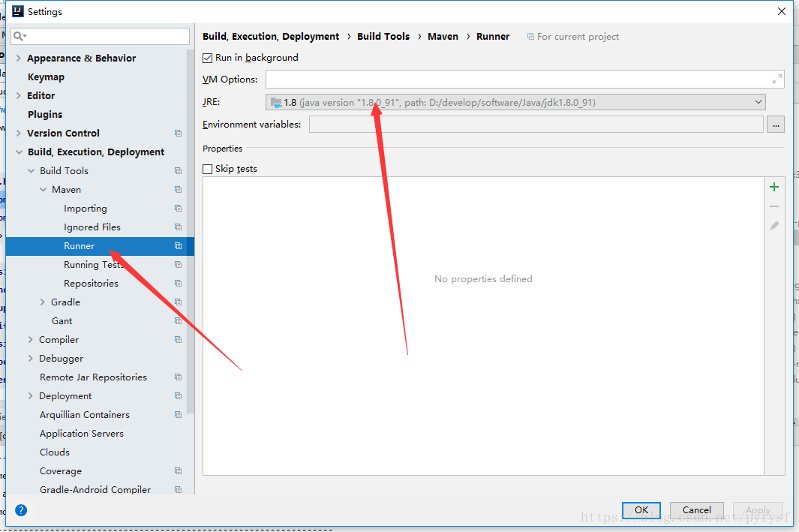Click project-level icon beside Maven
The width and height of the screenshot is (799, 532).
tap(178, 190)
